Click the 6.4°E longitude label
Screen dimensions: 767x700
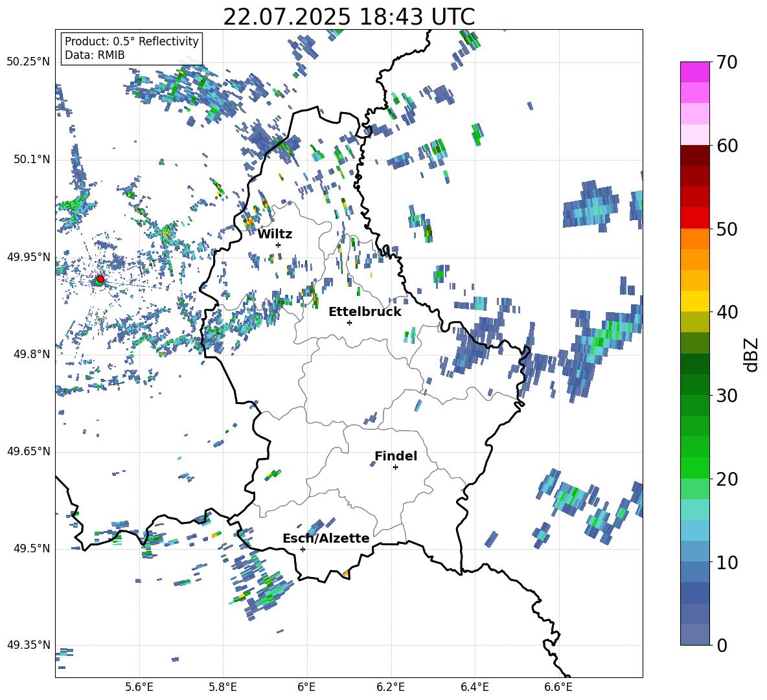pyautogui.click(x=475, y=687)
